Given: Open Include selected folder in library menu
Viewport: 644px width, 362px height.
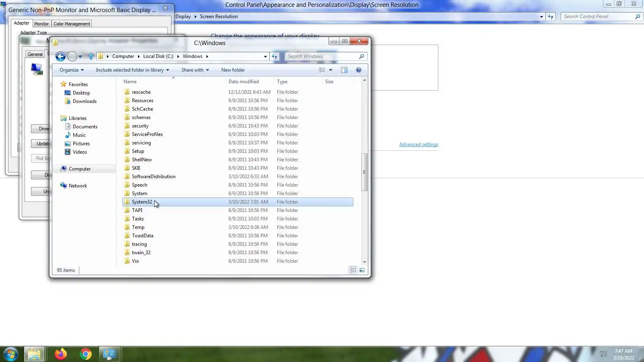Looking at the screenshot, I should click(132, 70).
